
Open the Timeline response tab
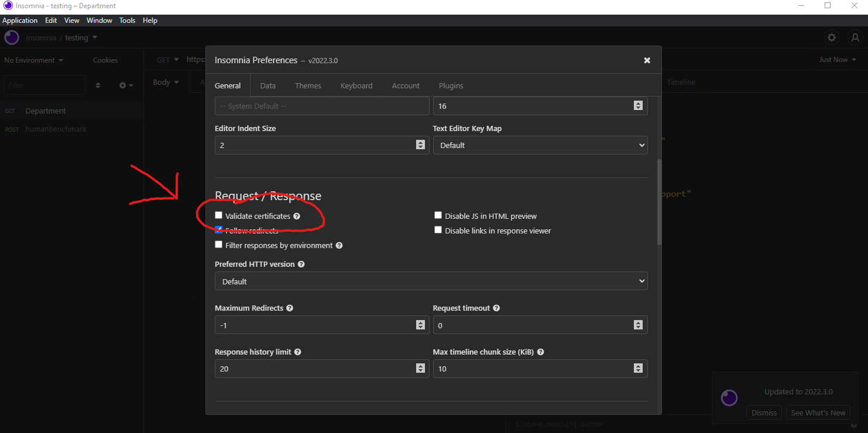681,83
